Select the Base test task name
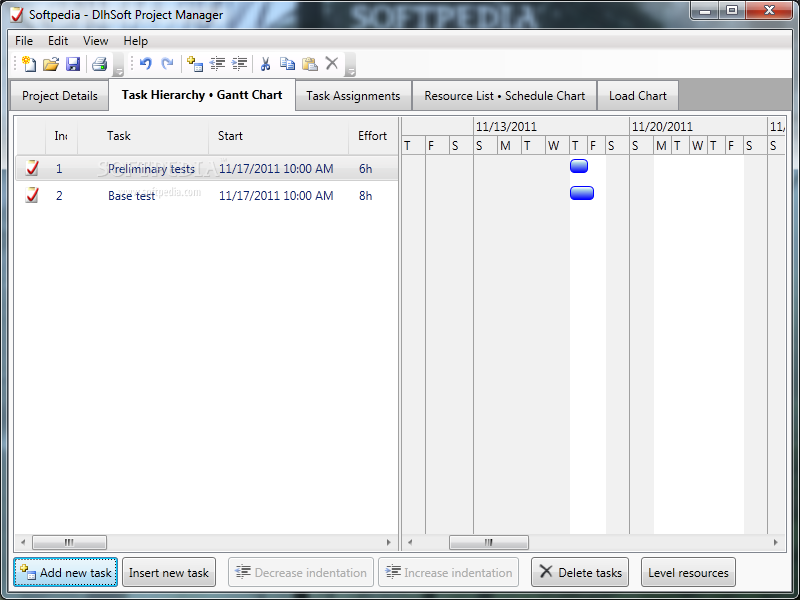This screenshot has height=600, width=800. coord(132,196)
